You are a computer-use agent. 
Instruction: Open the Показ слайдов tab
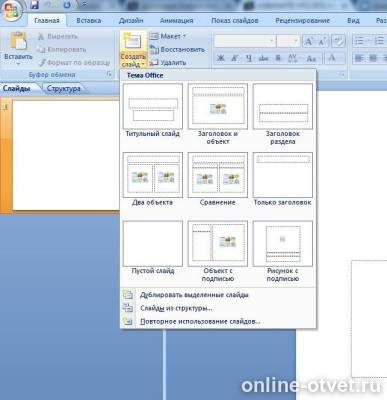[x=235, y=20]
